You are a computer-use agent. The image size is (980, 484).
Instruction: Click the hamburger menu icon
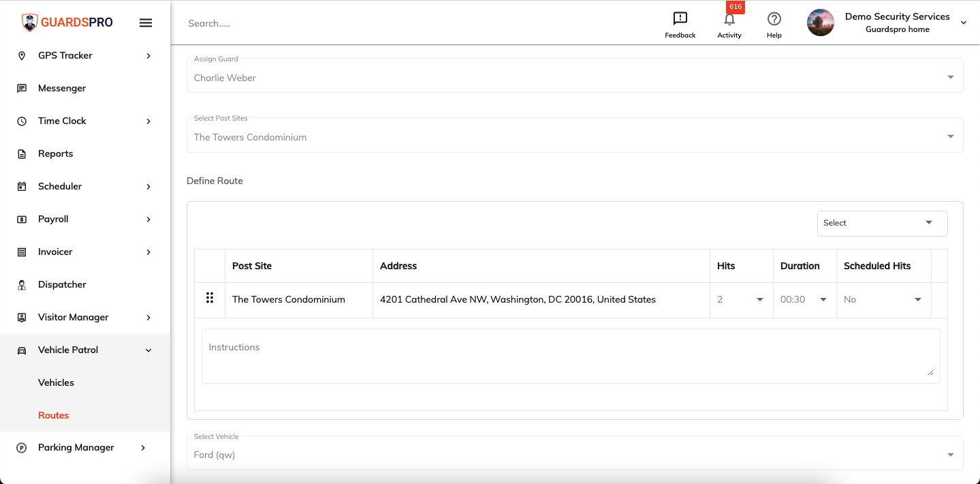tap(145, 22)
